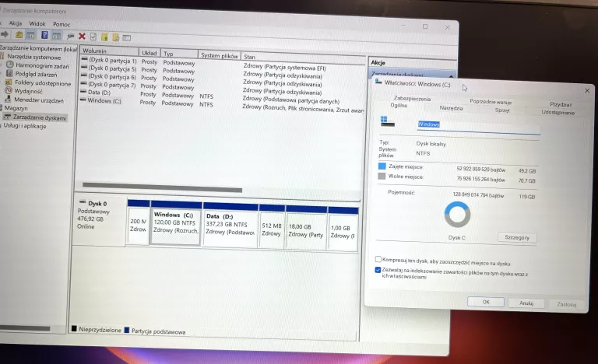Enable Kompresuj ten dysk checkbox

pos(378,259)
